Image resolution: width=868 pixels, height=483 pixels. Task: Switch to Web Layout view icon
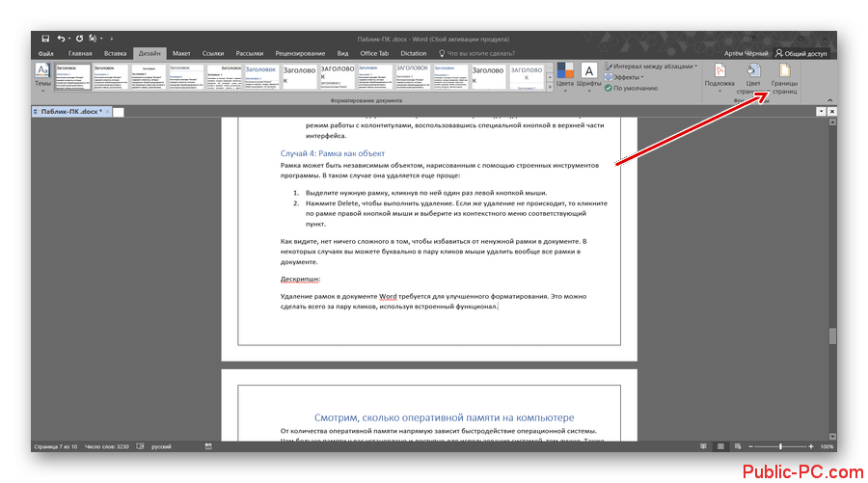click(738, 446)
